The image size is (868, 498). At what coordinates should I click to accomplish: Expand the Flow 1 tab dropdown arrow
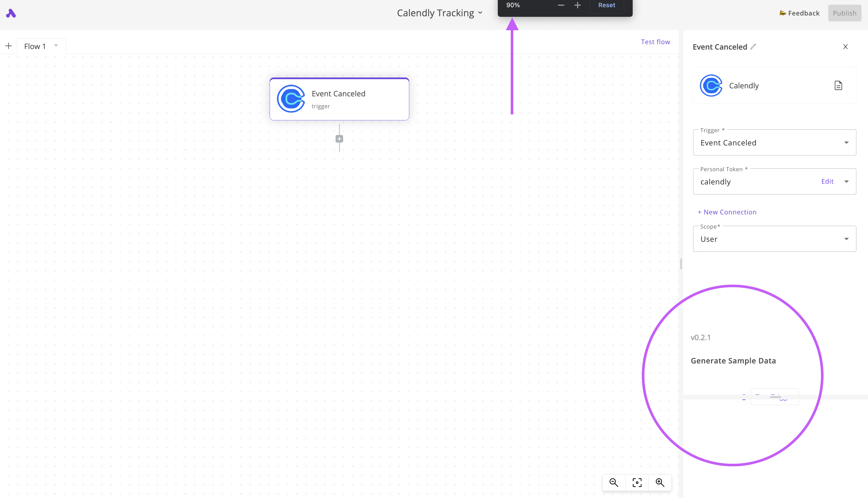(56, 45)
